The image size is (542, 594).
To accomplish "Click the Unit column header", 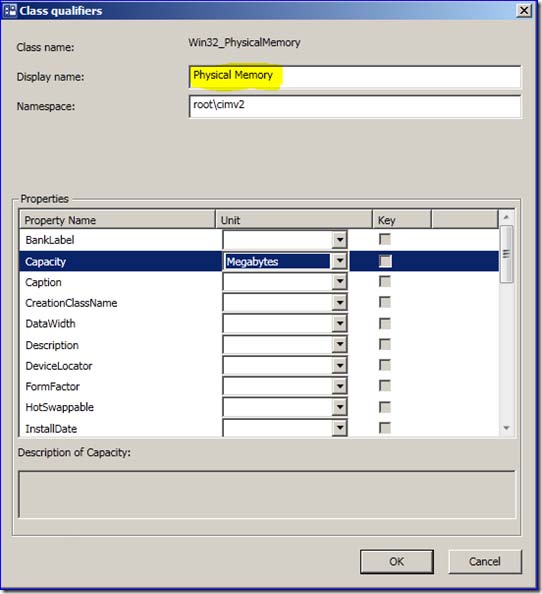I will 294,220.
